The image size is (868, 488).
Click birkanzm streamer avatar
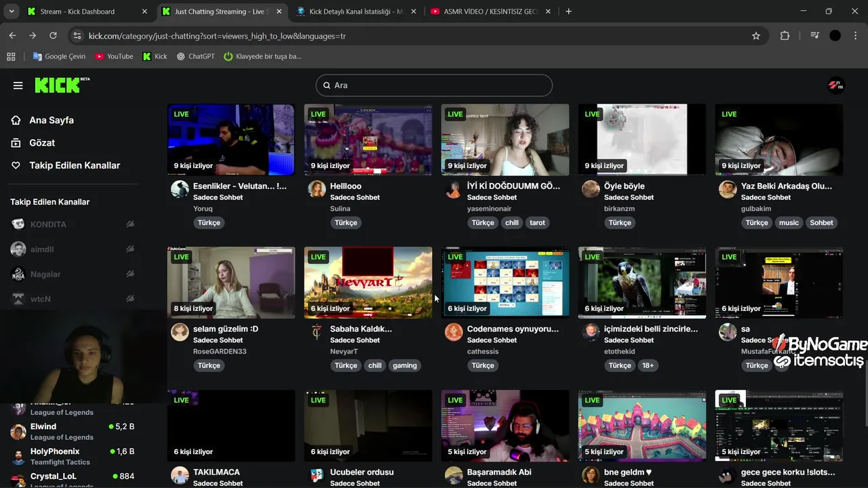click(x=591, y=189)
